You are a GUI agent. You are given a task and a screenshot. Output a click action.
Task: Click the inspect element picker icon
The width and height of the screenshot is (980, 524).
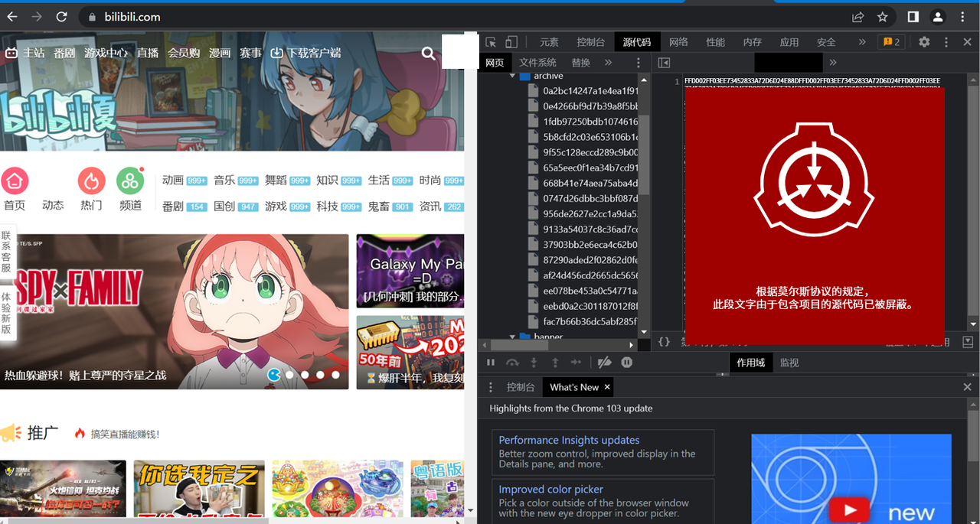click(491, 42)
